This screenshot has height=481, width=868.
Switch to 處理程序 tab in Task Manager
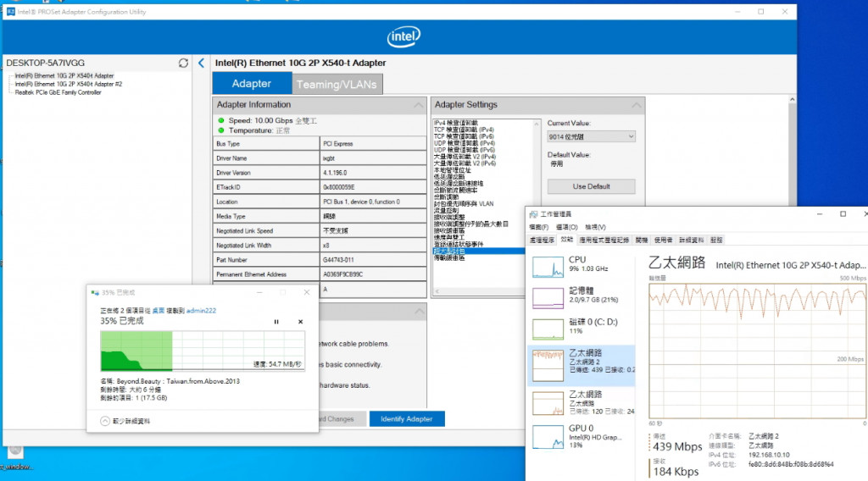[x=542, y=240]
